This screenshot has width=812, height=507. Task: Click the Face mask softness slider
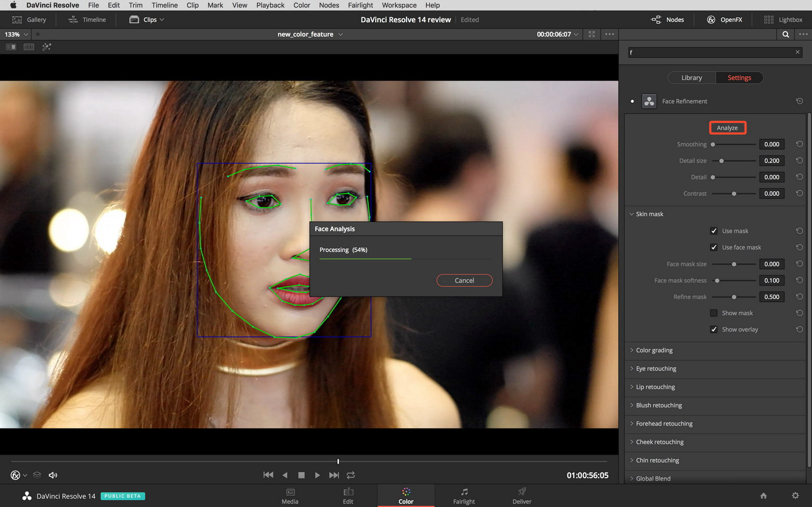click(734, 280)
